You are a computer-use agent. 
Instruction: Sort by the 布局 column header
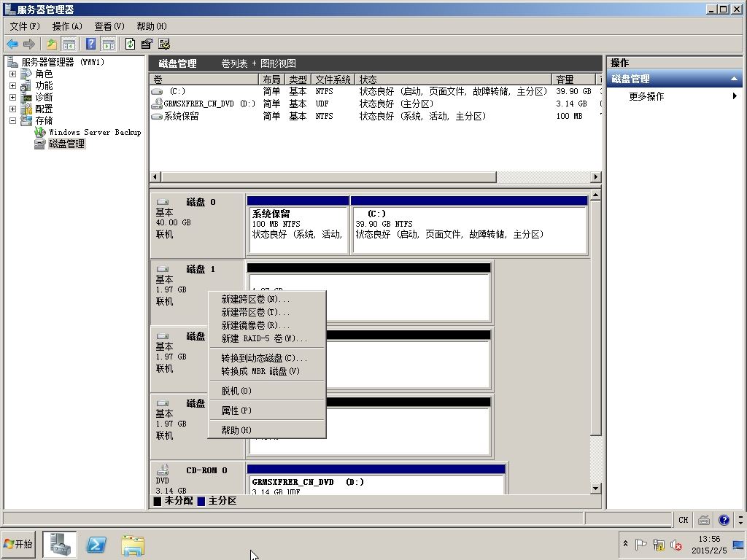tap(271, 79)
